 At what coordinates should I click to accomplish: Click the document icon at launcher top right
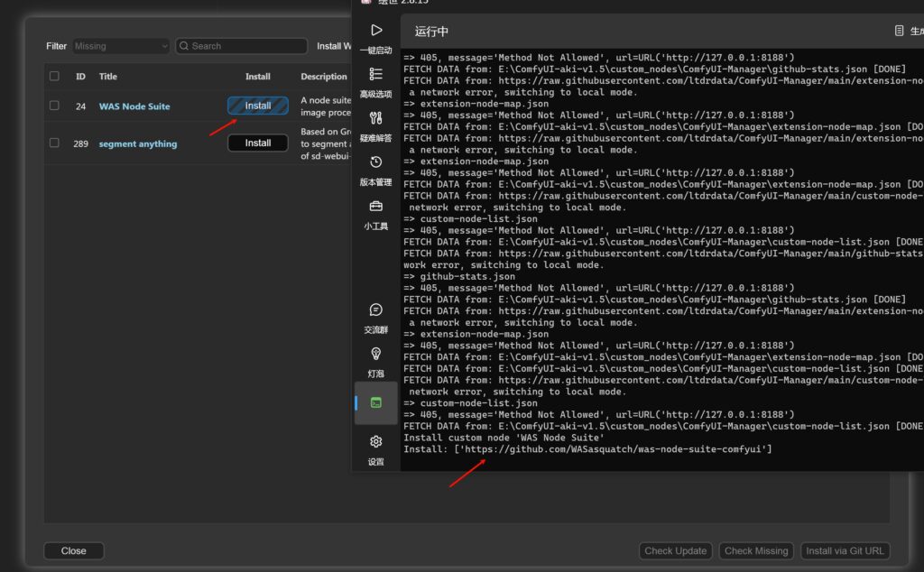click(899, 31)
